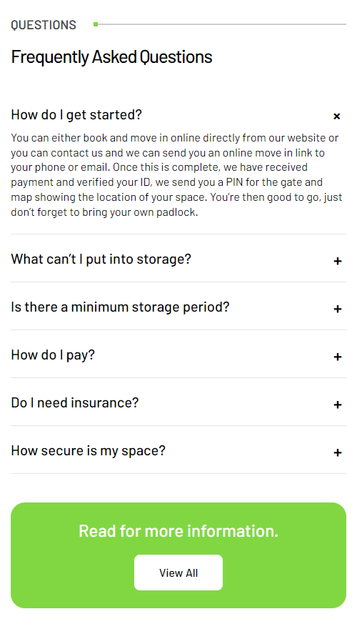Click the answer paragraph about booking online
Screen dimensions: 357x644
177,175
